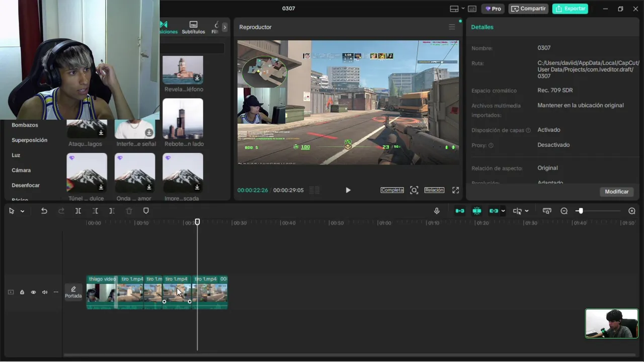
Task: Switch to the Subtítulos tab
Action: coord(193,27)
